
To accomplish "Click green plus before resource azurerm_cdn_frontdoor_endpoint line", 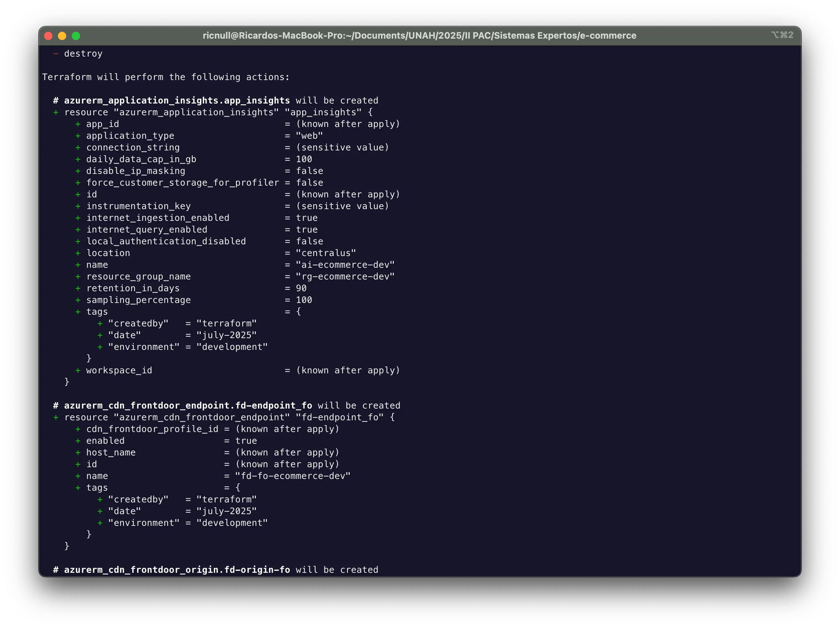I will (56, 417).
